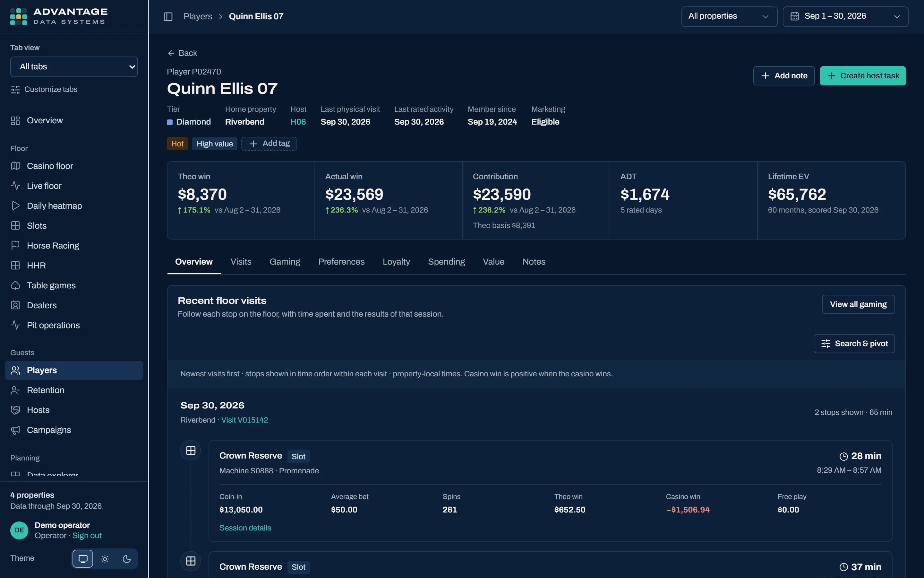Open the Sep 1–30, 2026 date picker
Screen dimensions: 924x578
coord(845,16)
